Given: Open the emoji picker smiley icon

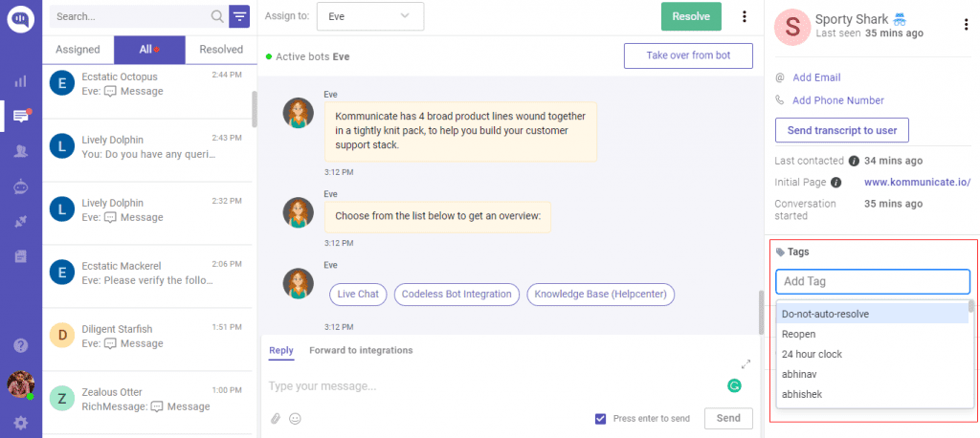Looking at the screenshot, I should 295,419.
